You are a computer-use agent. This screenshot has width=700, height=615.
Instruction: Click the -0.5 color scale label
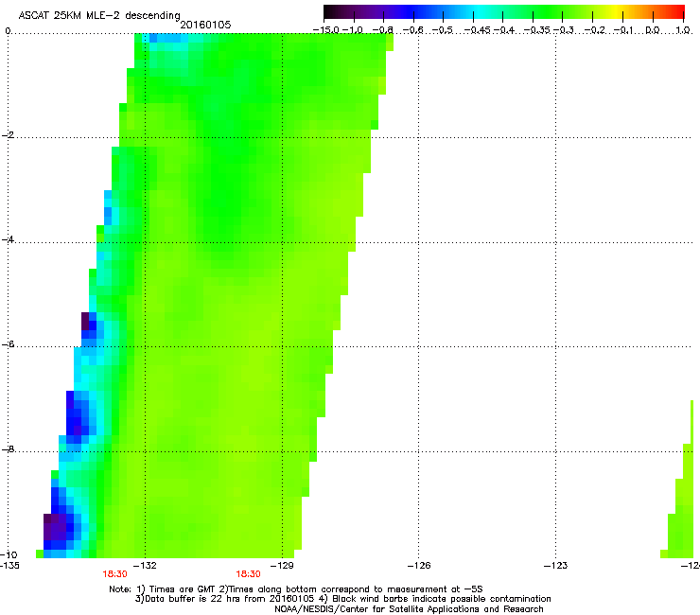click(443, 30)
